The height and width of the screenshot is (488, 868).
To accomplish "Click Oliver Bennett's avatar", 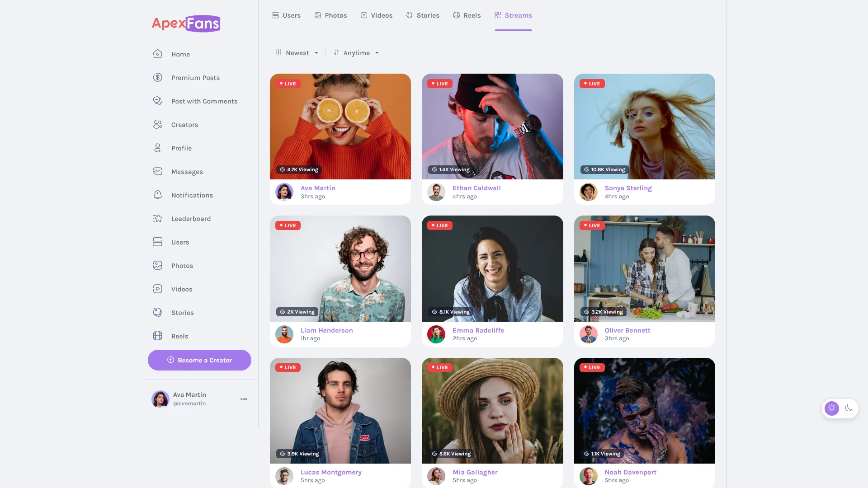I will pyautogui.click(x=589, y=334).
